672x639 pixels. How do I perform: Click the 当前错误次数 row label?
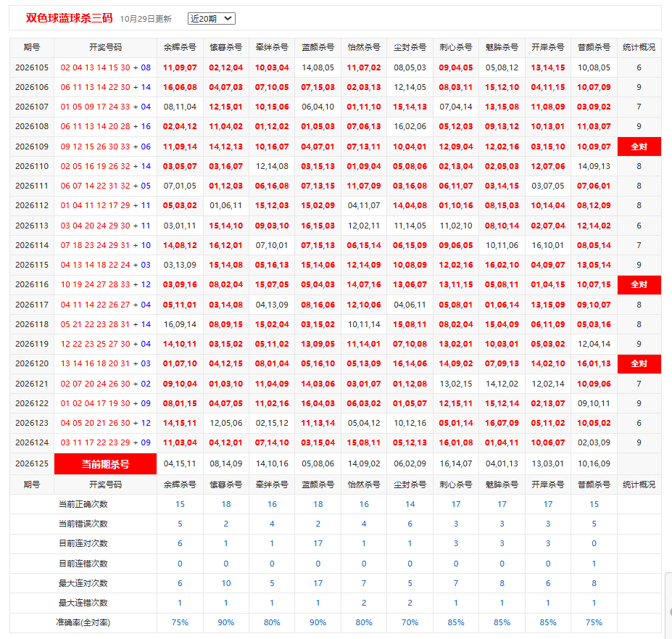pos(83,524)
